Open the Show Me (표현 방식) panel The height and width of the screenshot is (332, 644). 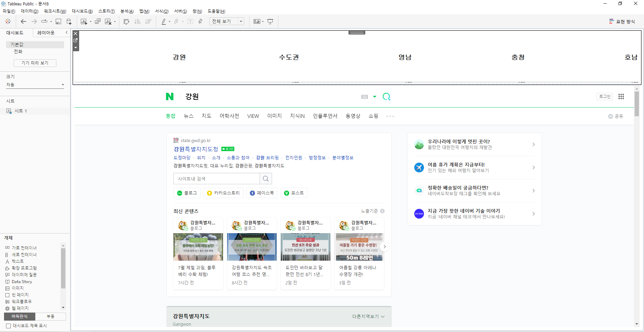pos(622,21)
